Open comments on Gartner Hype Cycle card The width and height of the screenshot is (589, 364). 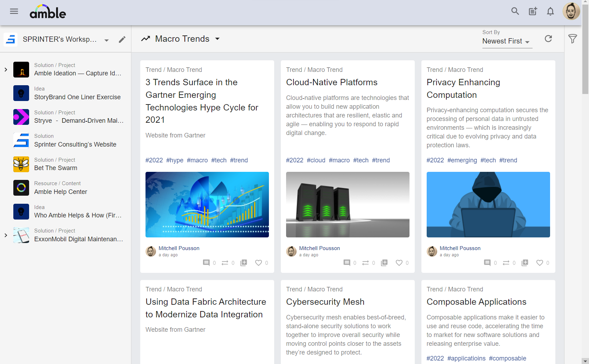(x=207, y=263)
